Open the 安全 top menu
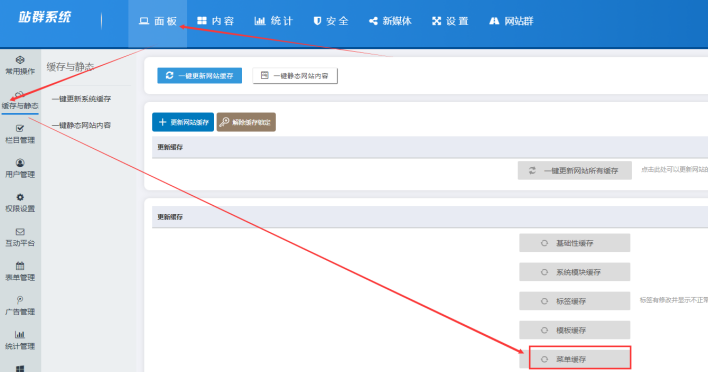 tap(331, 21)
